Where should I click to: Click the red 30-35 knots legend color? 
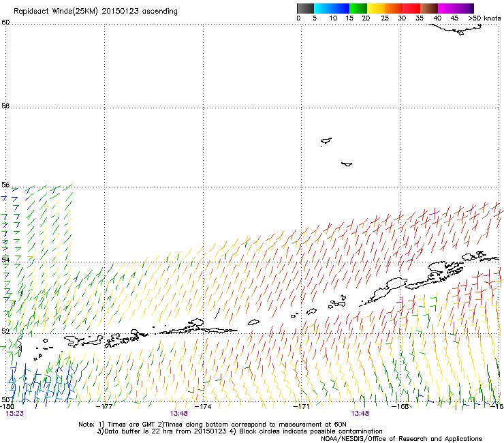pyautogui.click(x=411, y=8)
